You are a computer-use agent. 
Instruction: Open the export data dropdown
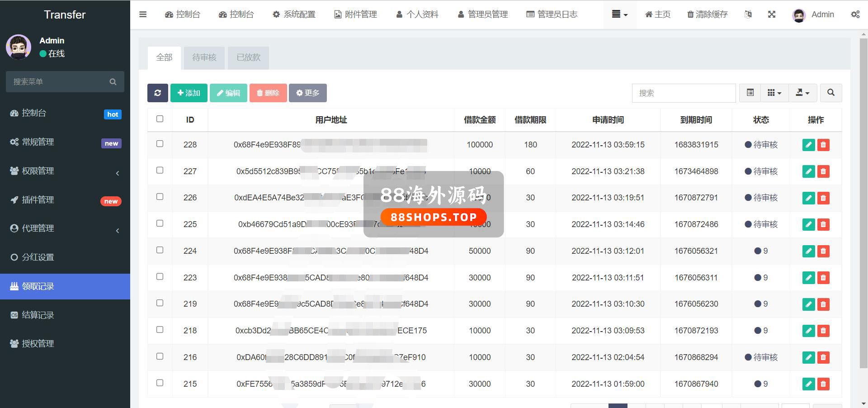coord(802,93)
